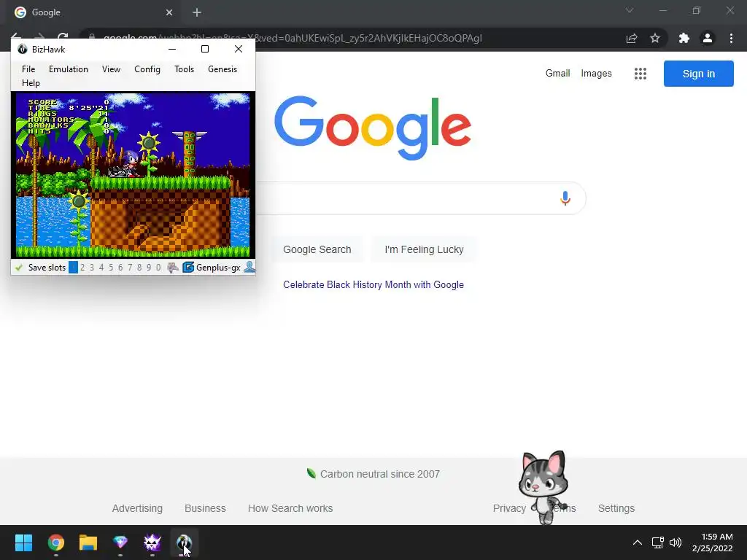Image resolution: width=747 pixels, height=560 pixels.
Task: Open the Business footer link
Action: [205, 508]
